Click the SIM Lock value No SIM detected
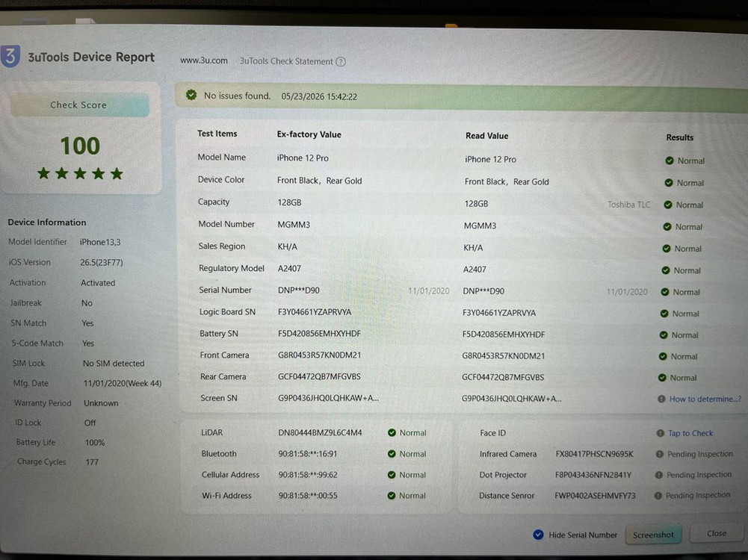This screenshot has width=748, height=560. [x=114, y=363]
